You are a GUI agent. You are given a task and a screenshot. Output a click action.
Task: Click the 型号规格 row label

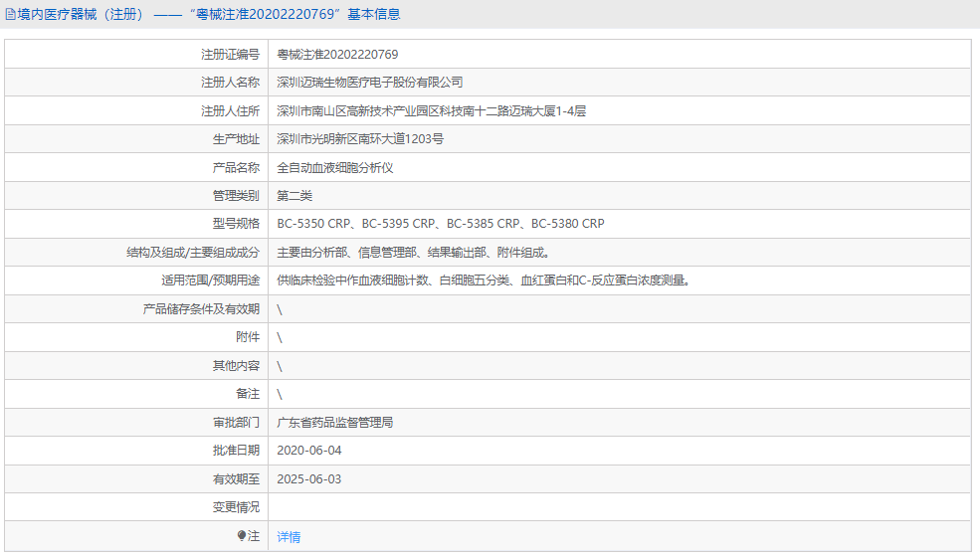tap(236, 224)
